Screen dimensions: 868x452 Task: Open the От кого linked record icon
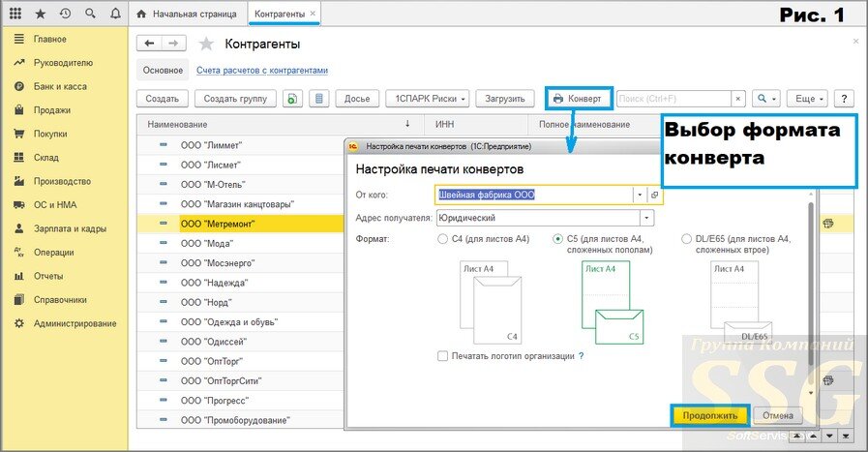[x=654, y=195]
